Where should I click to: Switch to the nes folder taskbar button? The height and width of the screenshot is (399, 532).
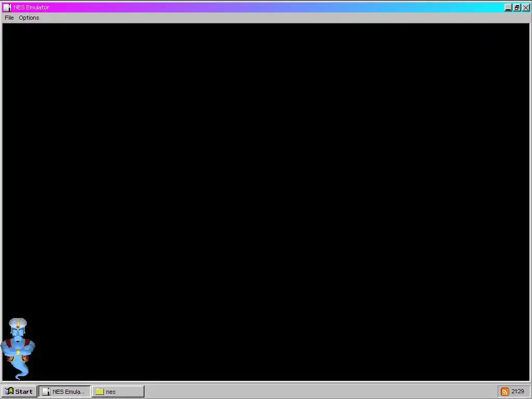(x=118, y=392)
